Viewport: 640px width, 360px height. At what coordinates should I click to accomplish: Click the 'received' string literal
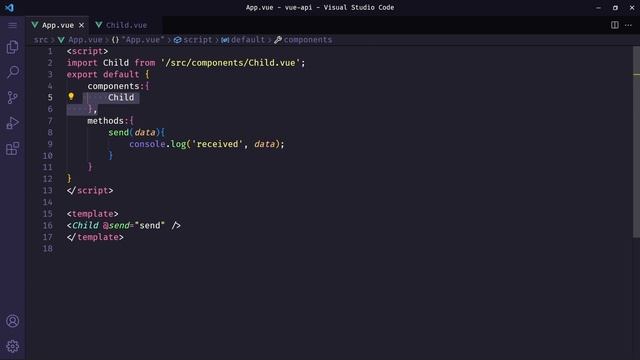pyautogui.click(x=217, y=144)
